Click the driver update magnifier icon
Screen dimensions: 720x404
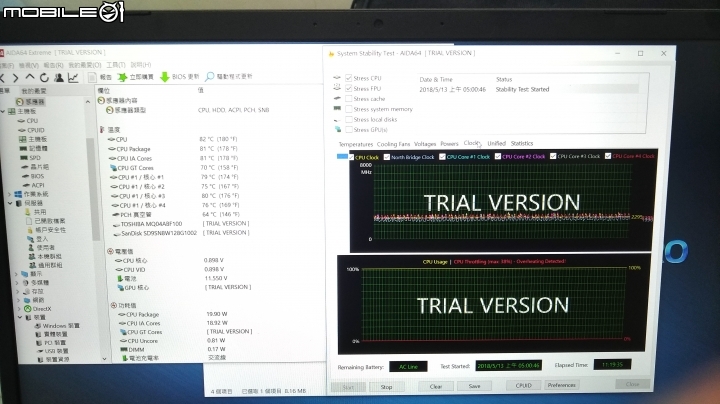pos(209,76)
